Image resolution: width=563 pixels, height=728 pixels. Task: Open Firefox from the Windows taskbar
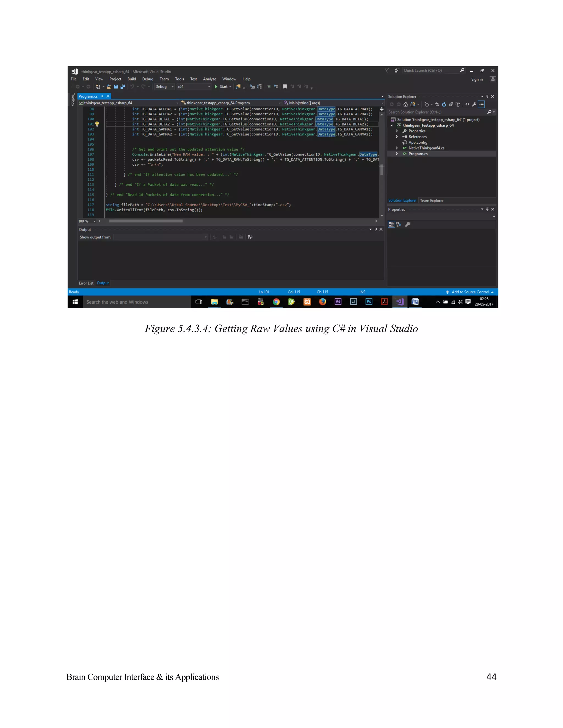click(x=322, y=302)
